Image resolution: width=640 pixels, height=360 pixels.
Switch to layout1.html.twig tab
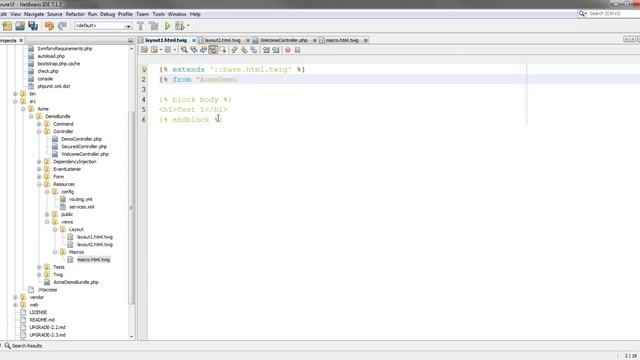coord(166,40)
